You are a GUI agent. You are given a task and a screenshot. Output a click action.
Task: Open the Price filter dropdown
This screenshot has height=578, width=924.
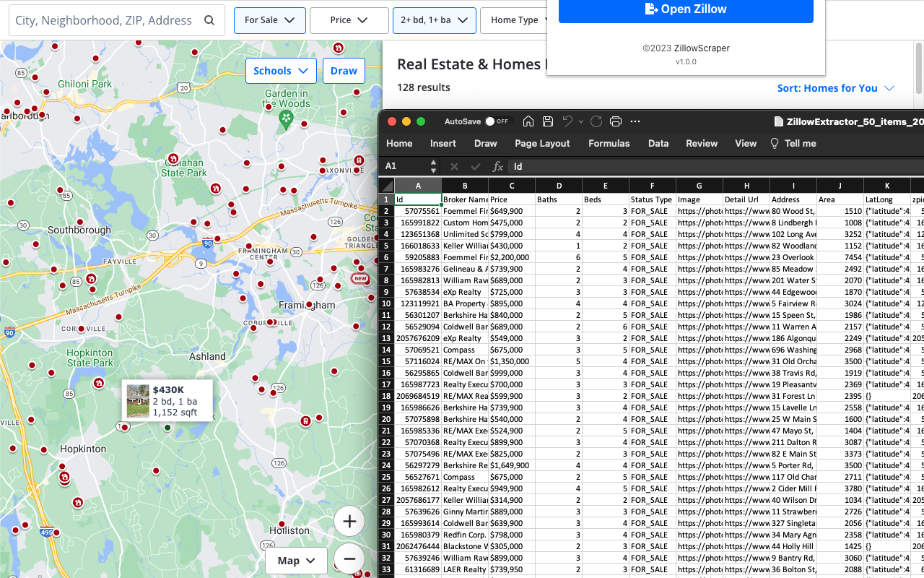click(x=349, y=20)
